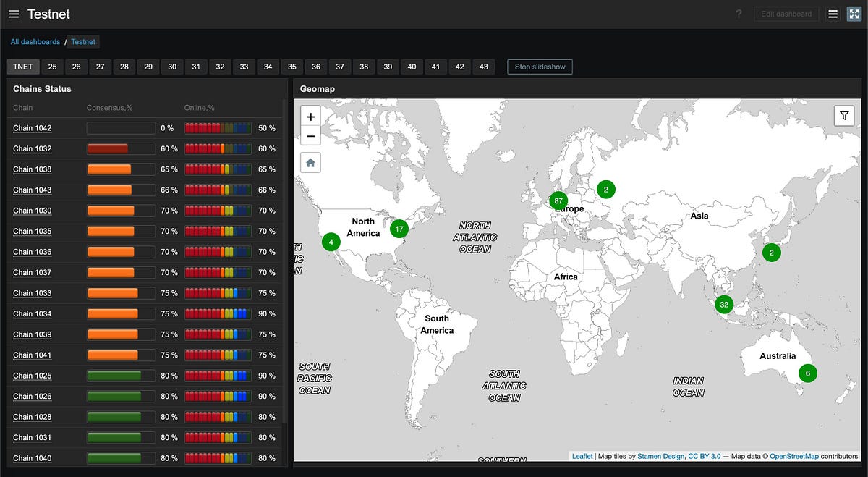This screenshot has width=868, height=477.
Task: Zoom in on the Geomap
Action: [310, 117]
